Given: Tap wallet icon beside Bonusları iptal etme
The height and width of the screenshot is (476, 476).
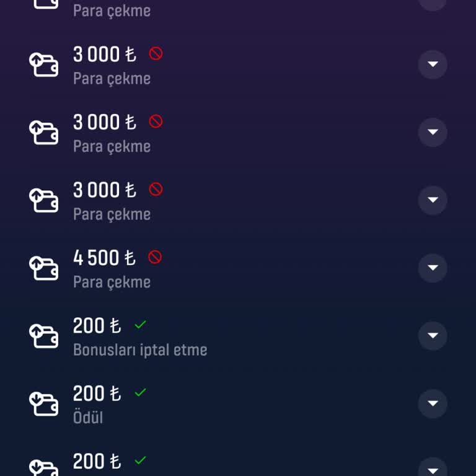Looking at the screenshot, I should click(x=43, y=335).
